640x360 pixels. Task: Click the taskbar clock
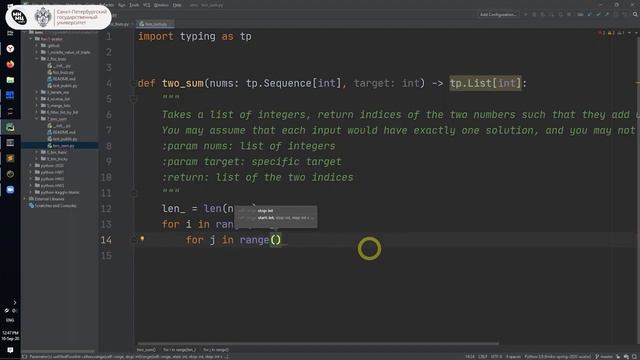click(x=10, y=336)
